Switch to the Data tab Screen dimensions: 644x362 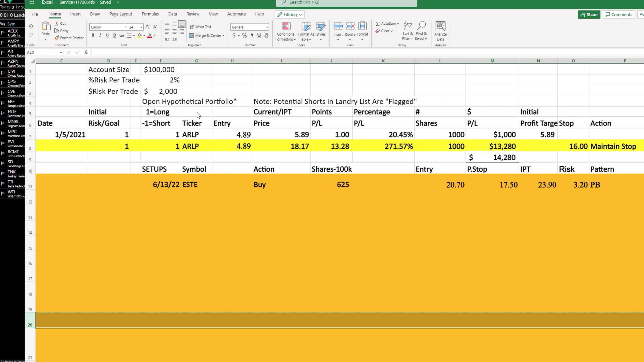point(173,14)
